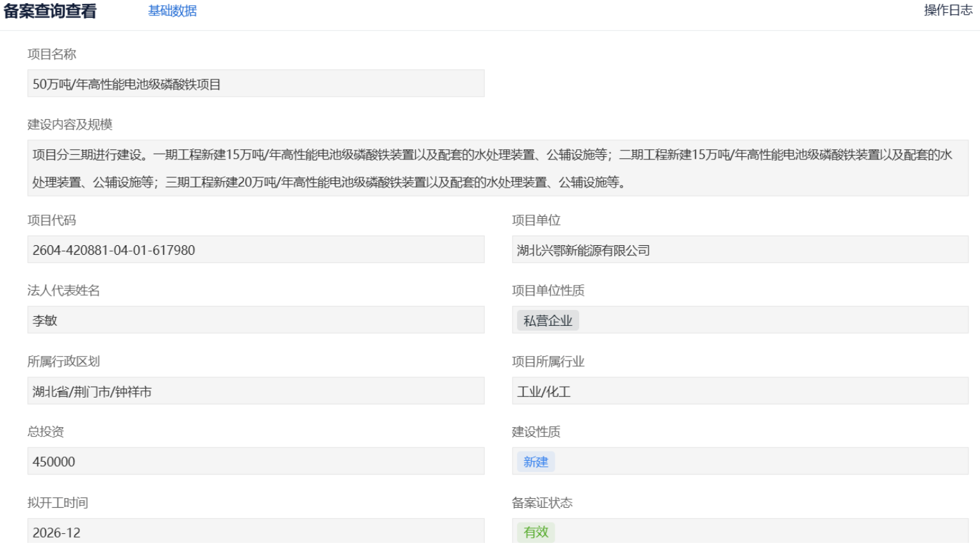Click the 法人代表姓名 field containing 李敏
The height and width of the screenshot is (550, 980).
pyautogui.click(x=256, y=320)
